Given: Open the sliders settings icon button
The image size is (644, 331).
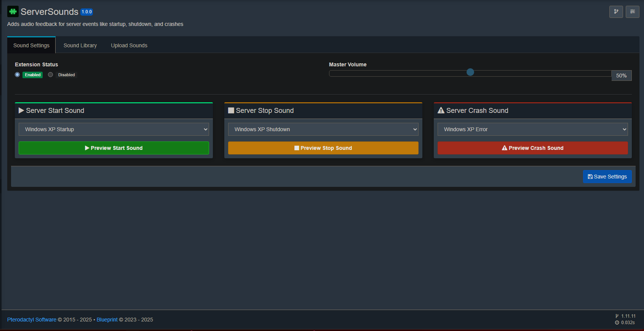Looking at the screenshot, I should pyautogui.click(x=633, y=11).
